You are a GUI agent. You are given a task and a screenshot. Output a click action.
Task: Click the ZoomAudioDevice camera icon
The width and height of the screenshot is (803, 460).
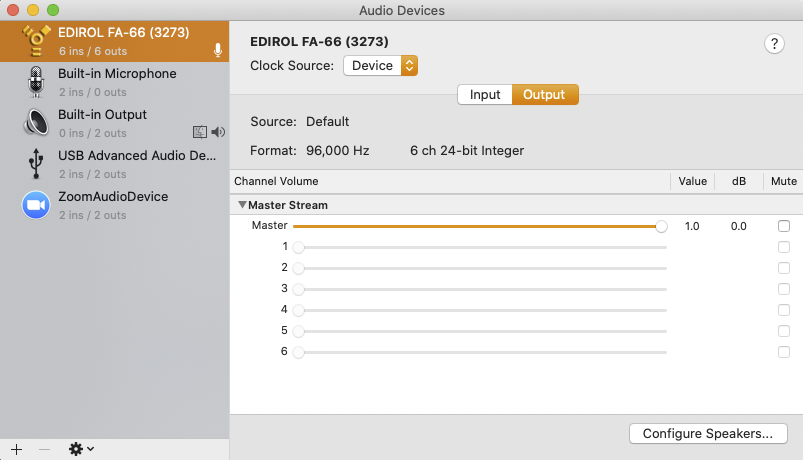pos(36,205)
